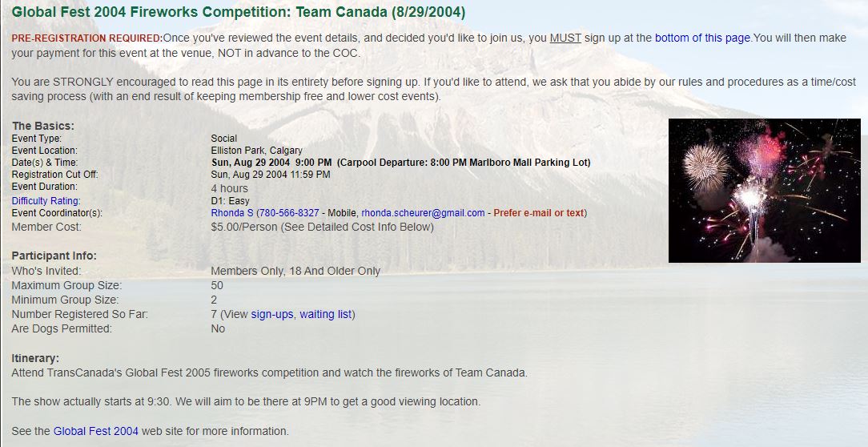
Task: Click the red PRE-REGISTRATION REQUIRED label
Action: pyautogui.click(x=86, y=38)
